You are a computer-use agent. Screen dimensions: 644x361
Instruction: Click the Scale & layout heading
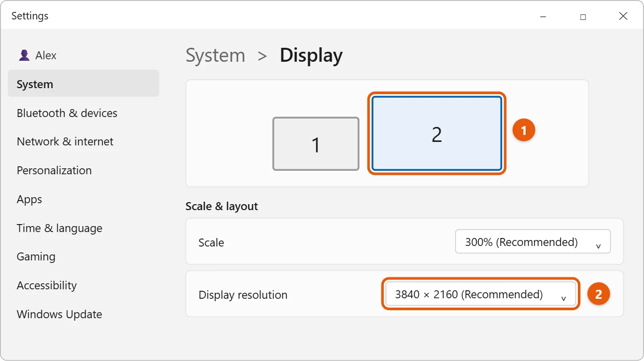[222, 206]
